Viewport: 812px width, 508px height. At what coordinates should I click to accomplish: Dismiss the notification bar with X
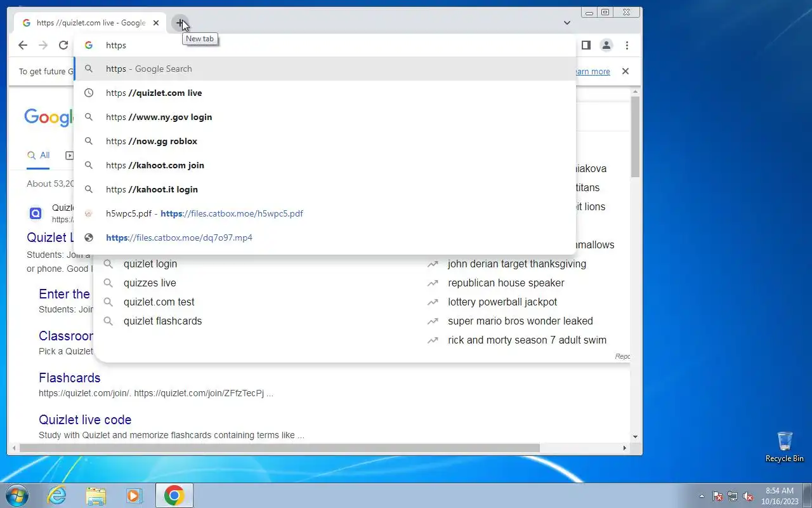tap(625, 71)
